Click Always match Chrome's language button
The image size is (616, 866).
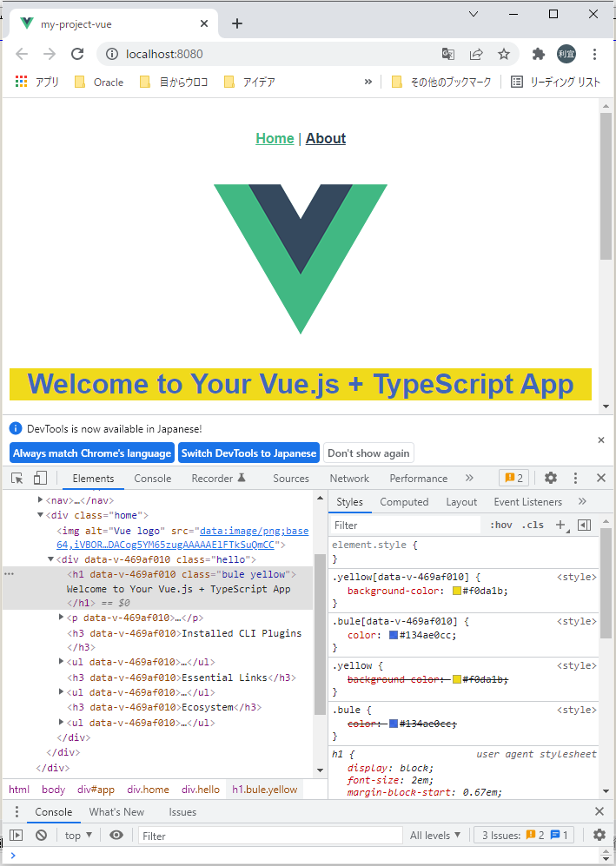pos(92,453)
